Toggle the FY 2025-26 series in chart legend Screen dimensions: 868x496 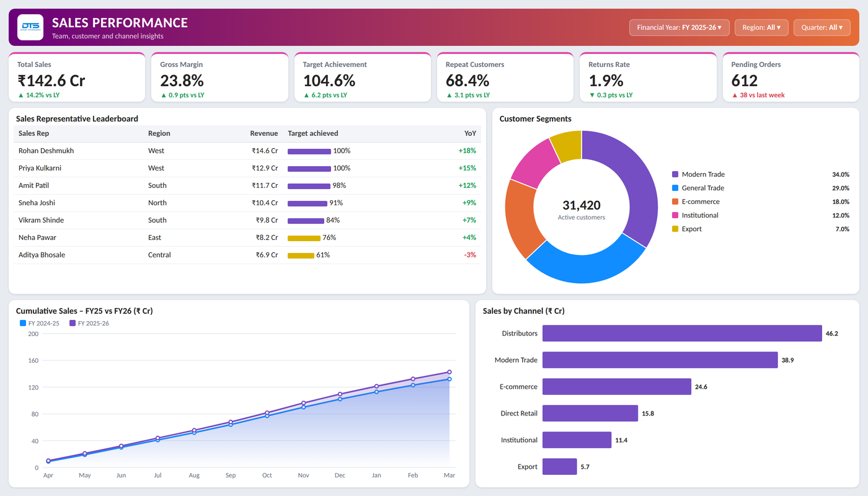click(x=89, y=323)
